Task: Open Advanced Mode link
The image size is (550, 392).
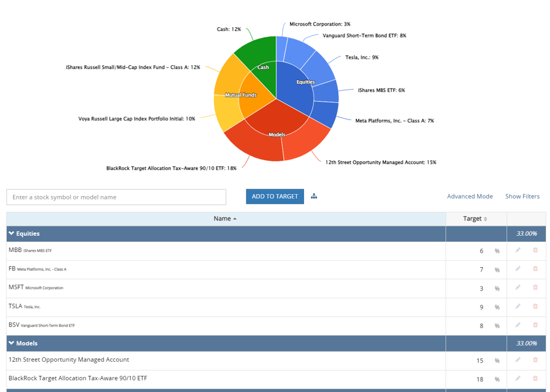Action: point(470,197)
